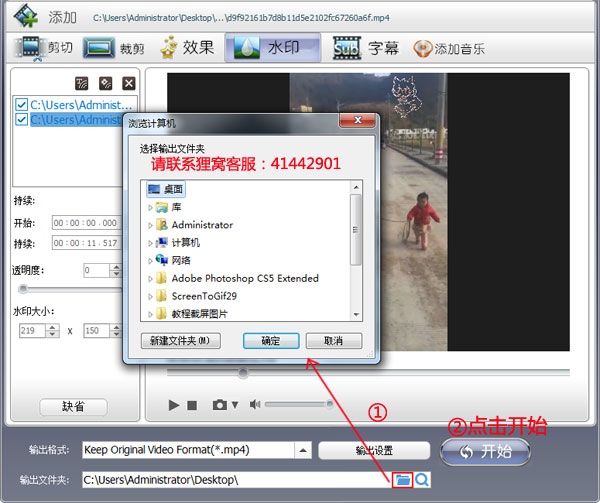Expand the 库 libraries node
The height and width of the screenshot is (503, 600).
tap(150, 208)
